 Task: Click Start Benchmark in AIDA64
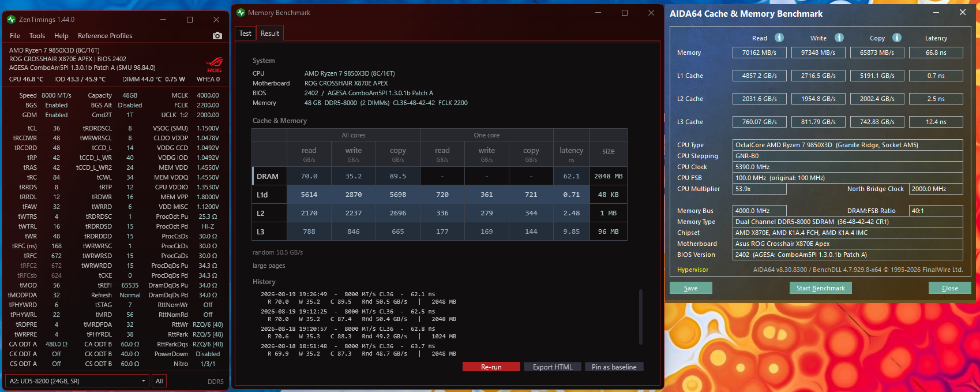pos(820,288)
